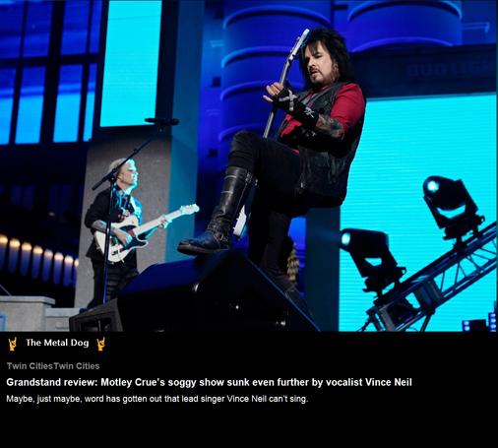
Task: Click the bright cyan LED screen behind guitarist
Action: pos(416,210)
